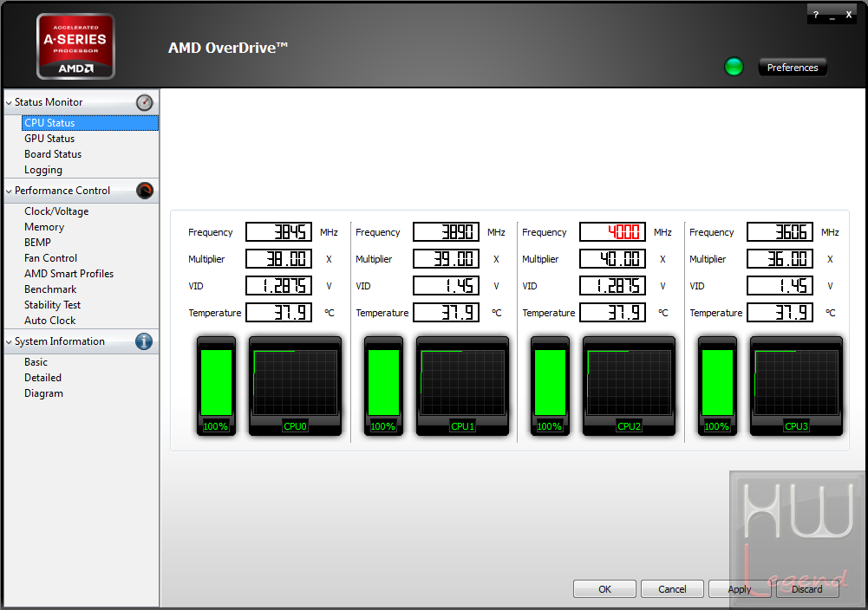
Task: Click CPU1 temperature value 37.9
Action: 447,313
